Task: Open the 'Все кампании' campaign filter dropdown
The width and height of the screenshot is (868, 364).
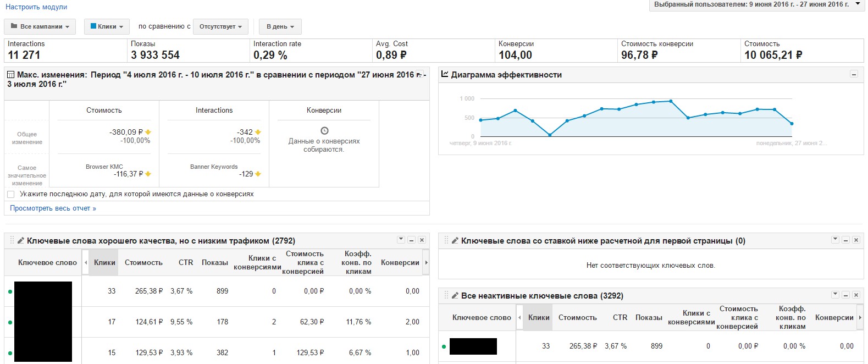Action: (x=40, y=26)
